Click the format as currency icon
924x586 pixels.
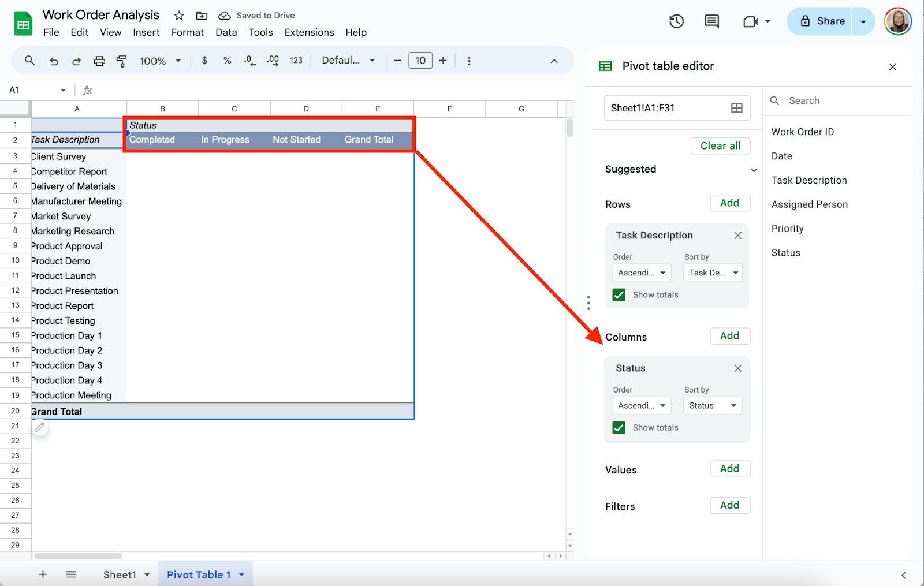click(x=204, y=61)
